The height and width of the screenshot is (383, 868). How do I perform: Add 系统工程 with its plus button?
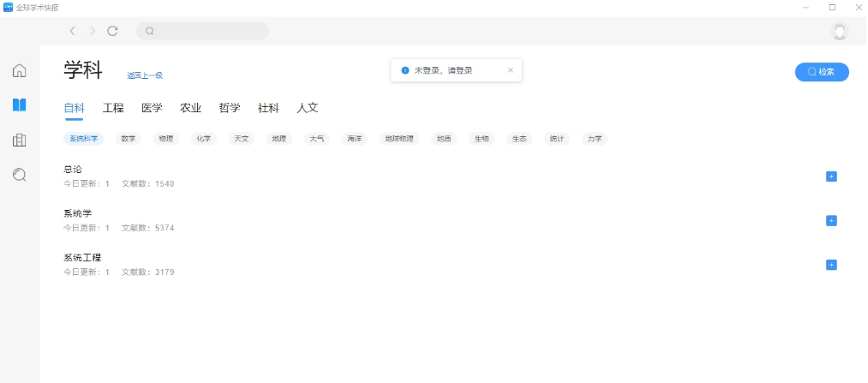tap(831, 265)
